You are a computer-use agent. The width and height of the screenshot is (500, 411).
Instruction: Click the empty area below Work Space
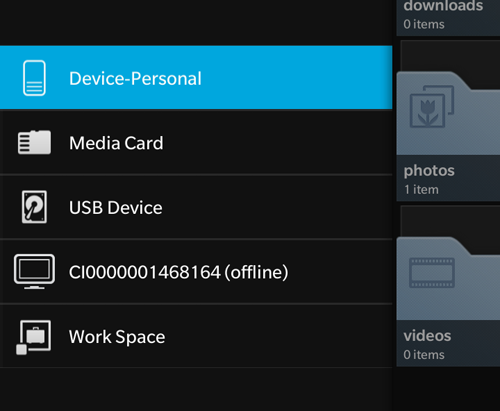(196, 389)
